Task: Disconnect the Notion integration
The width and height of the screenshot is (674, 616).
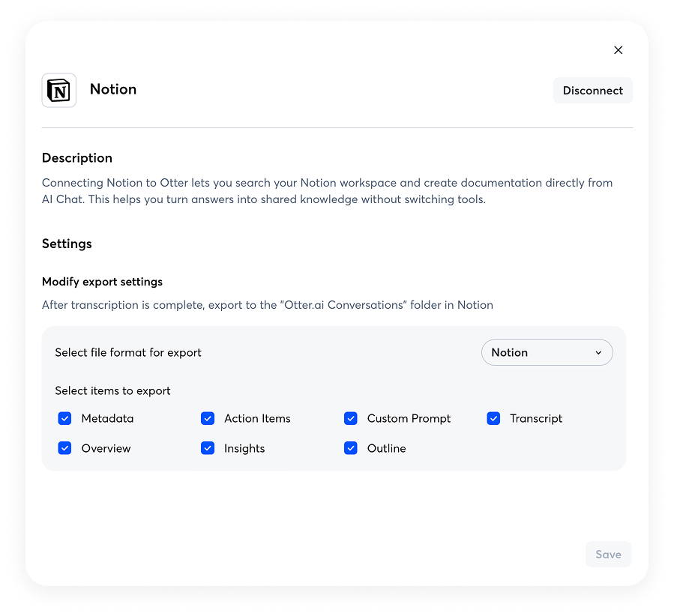Action: [593, 90]
